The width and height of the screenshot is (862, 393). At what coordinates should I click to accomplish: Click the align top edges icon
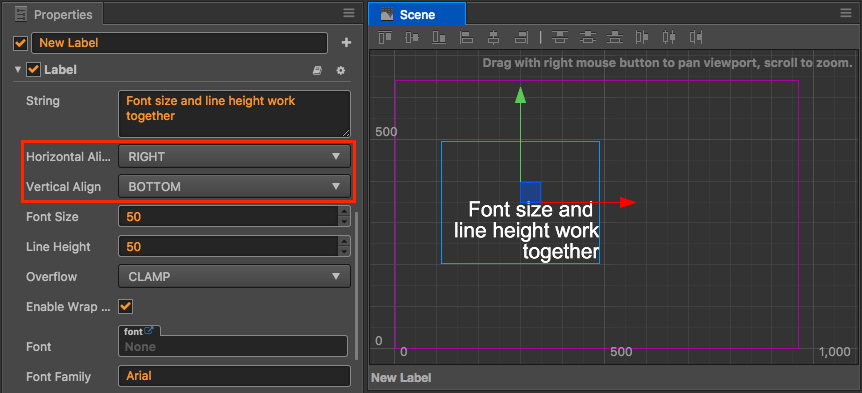(385, 37)
